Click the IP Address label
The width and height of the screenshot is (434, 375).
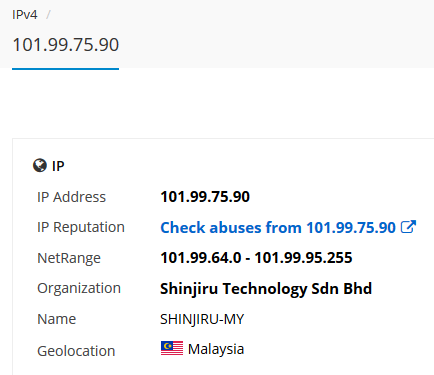[71, 197]
